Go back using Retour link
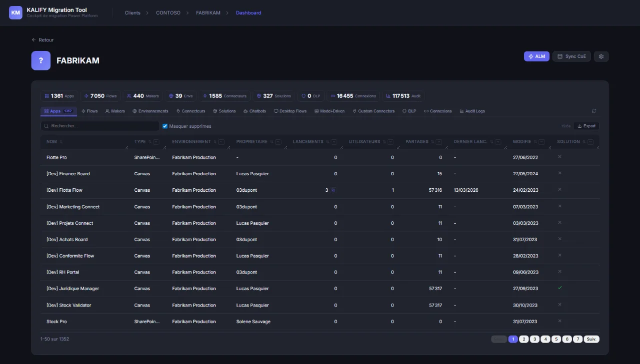640x364 pixels. (42, 40)
